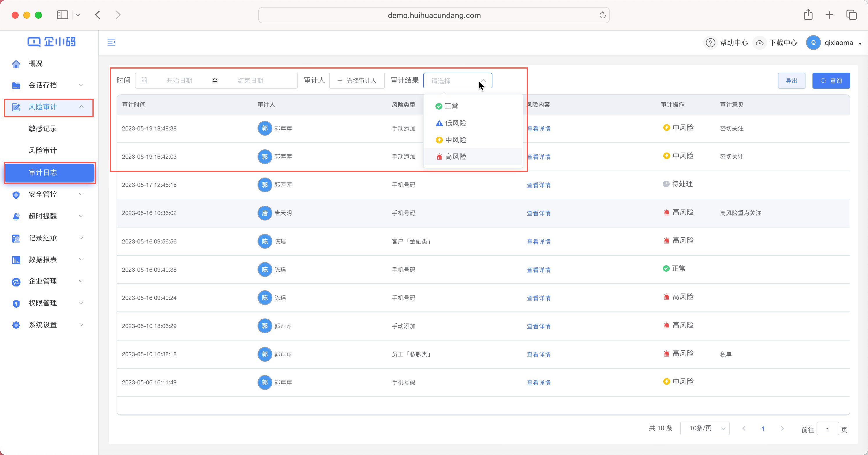Screen dimensions: 868x455
Task: Click the Safari address bar
Action: tap(434, 15)
